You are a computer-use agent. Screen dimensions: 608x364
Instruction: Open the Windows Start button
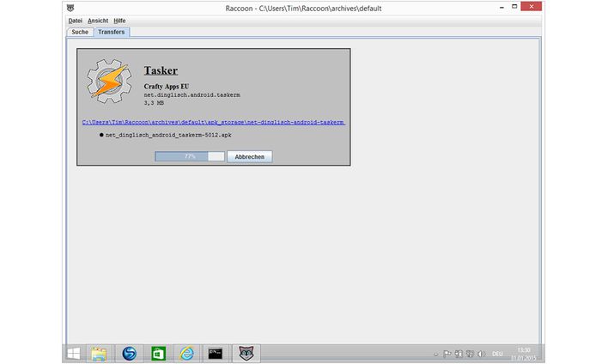click(x=74, y=354)
